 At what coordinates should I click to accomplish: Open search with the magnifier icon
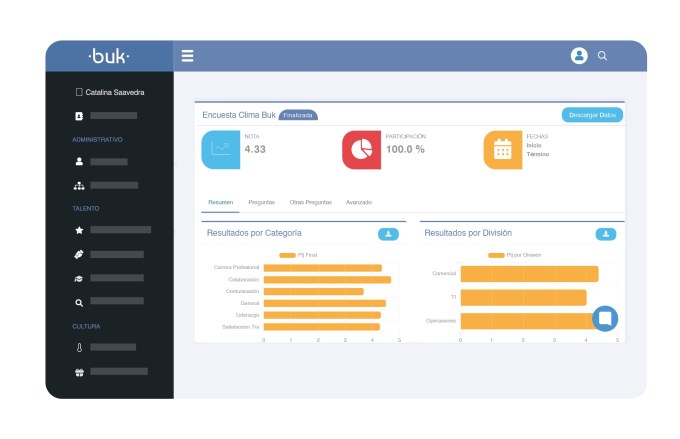pos(602,56)
